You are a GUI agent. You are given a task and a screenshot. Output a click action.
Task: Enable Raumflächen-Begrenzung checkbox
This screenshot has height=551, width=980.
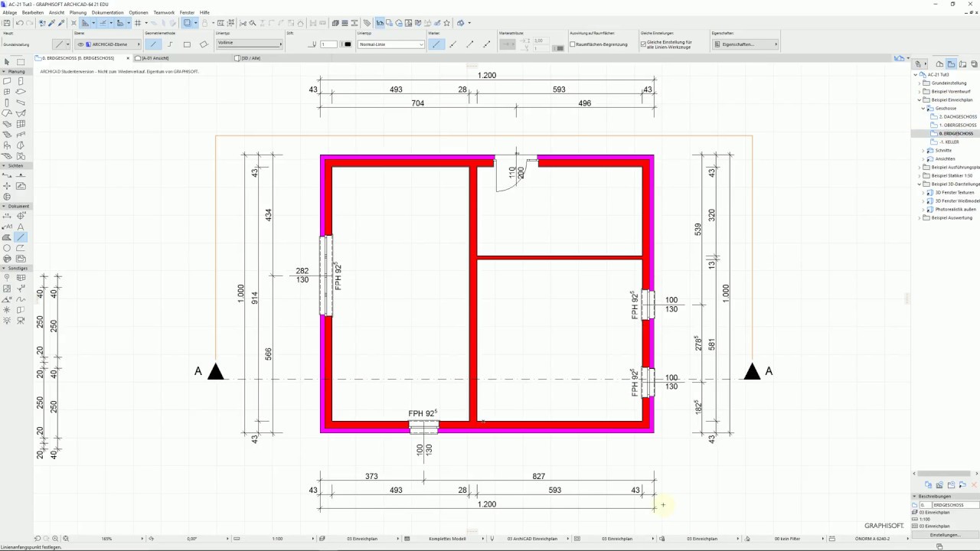pos(573,44)
